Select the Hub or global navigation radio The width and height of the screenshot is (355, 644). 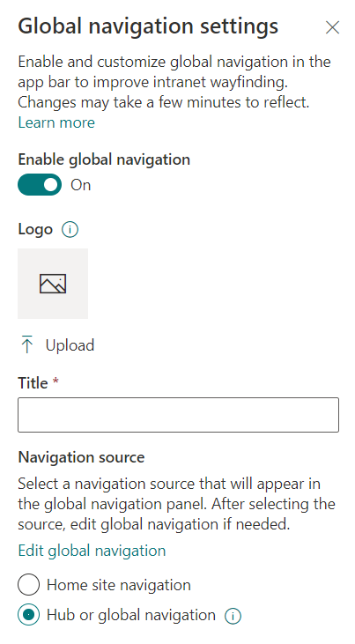[x=29, y=615]
